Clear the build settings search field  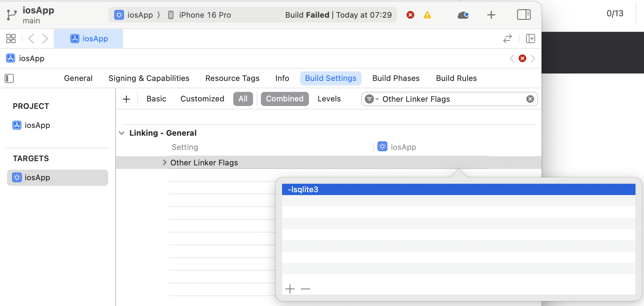[x=530, y=99]
